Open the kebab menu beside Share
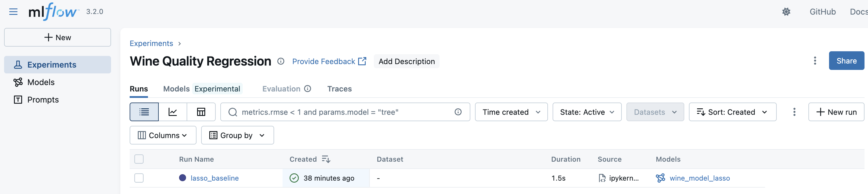The image size is (868, 194). [815, 61]
